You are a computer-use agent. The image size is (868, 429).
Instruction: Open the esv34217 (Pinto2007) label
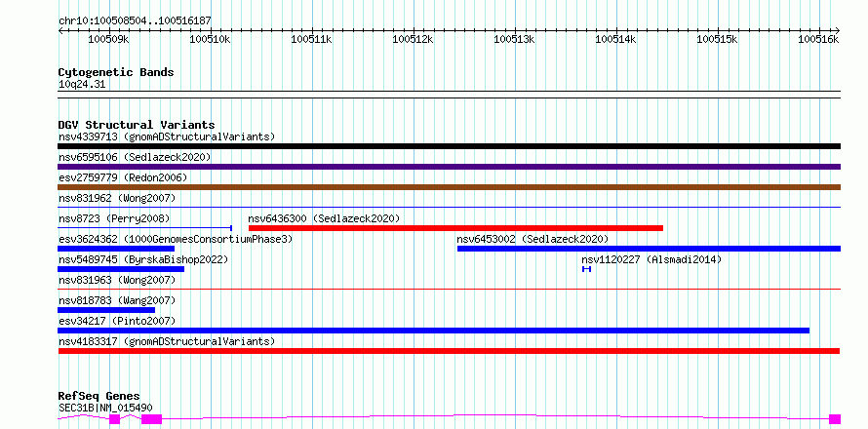(117, 321)
